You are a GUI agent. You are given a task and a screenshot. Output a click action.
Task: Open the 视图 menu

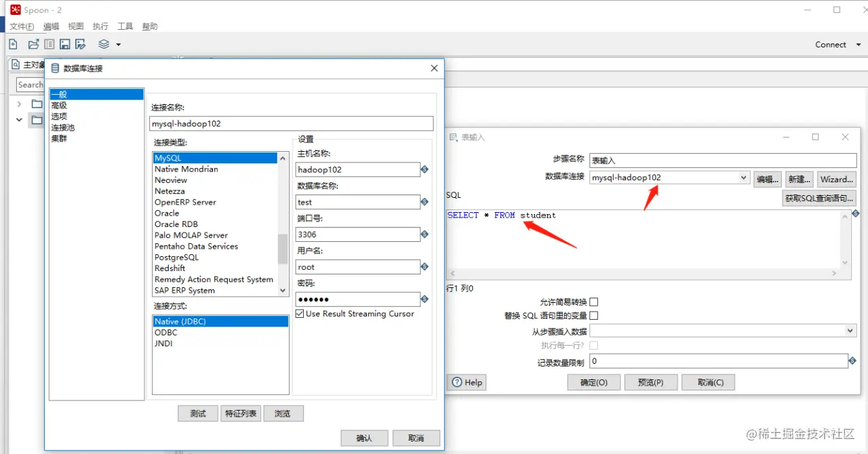[76, 26]
